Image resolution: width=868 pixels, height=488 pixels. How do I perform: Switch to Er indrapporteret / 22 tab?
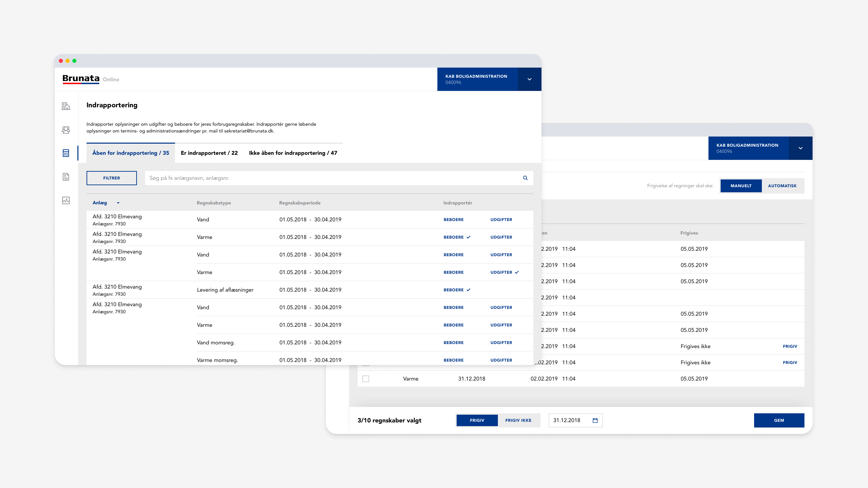pos(209,153)
